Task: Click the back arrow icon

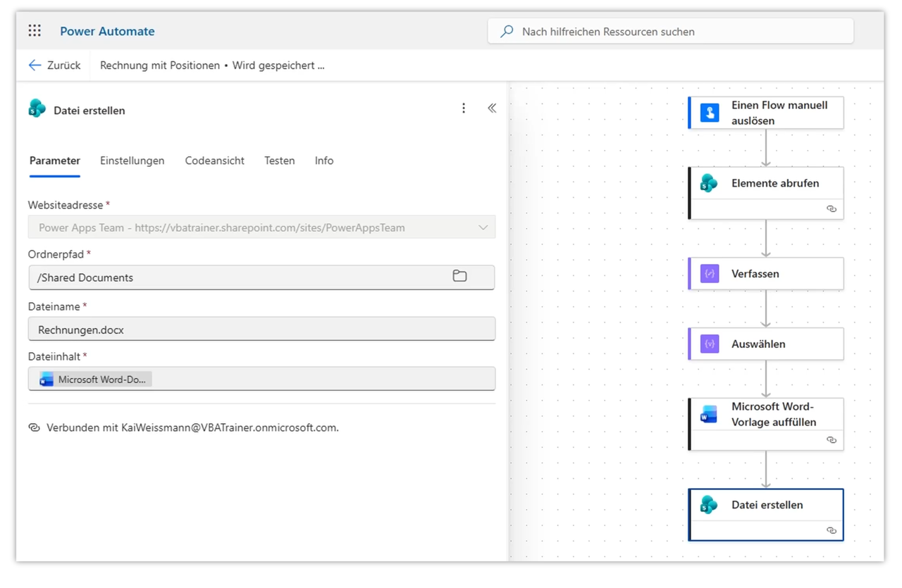Action: point(35,65)
